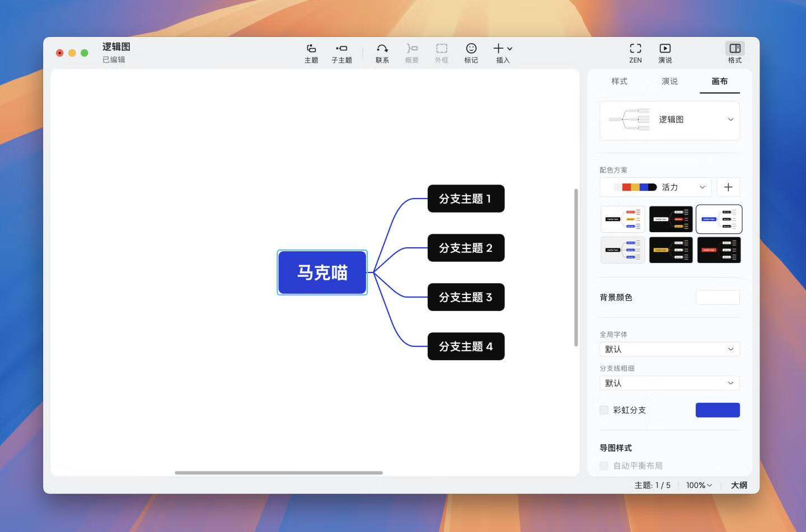806x532 pixels.
Task: Select the 分支主题 1 node
Action: (x=466, y=199)
